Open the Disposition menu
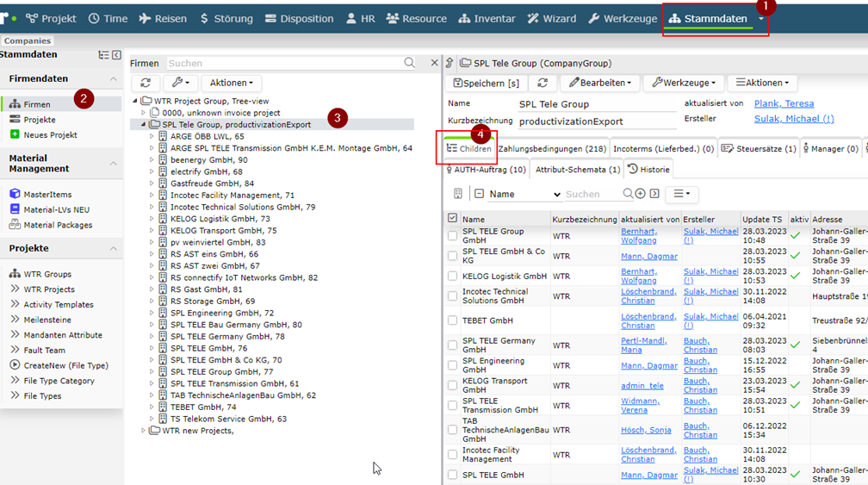Screen dimensions: 868x485 pyautogui.click(x=300, y=18)
